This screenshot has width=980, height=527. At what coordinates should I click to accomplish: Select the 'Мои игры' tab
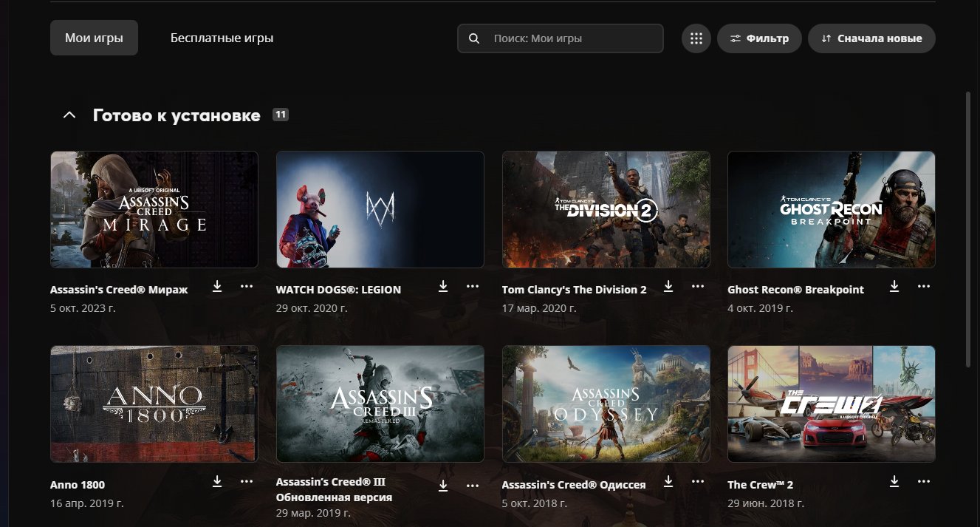pyautogui.click(x=94, y=38)
